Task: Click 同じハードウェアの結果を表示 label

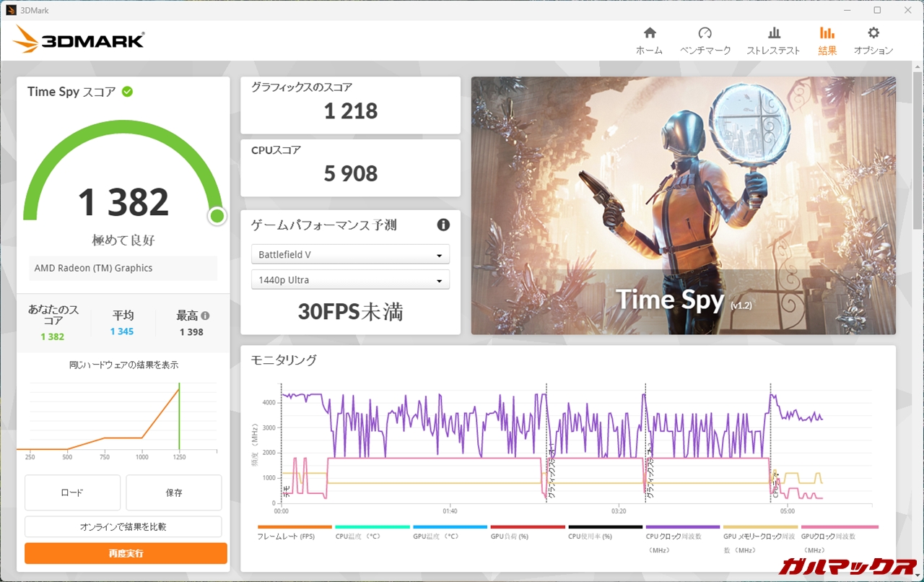Action: tap(123, 365)
